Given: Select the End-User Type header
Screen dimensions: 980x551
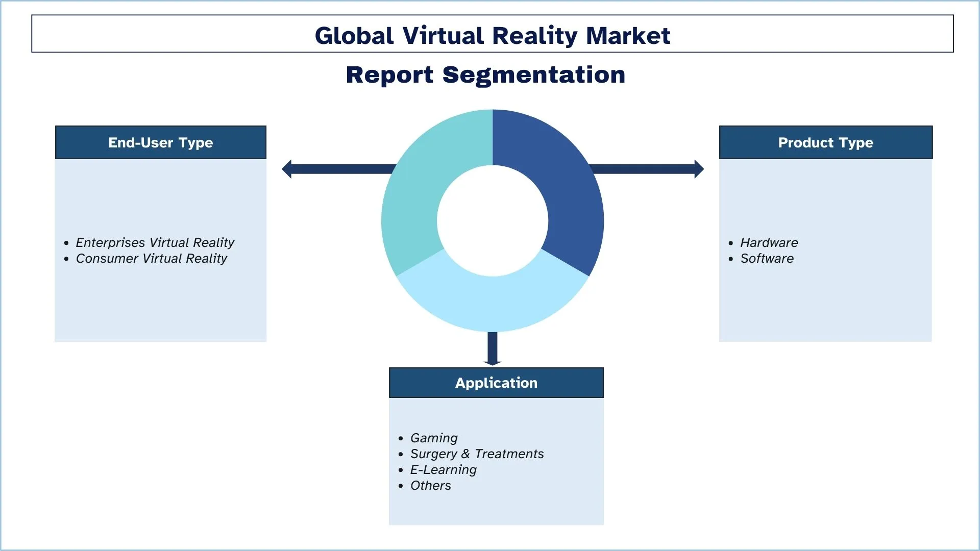Looking at the screenshot, I should [161, 142].
